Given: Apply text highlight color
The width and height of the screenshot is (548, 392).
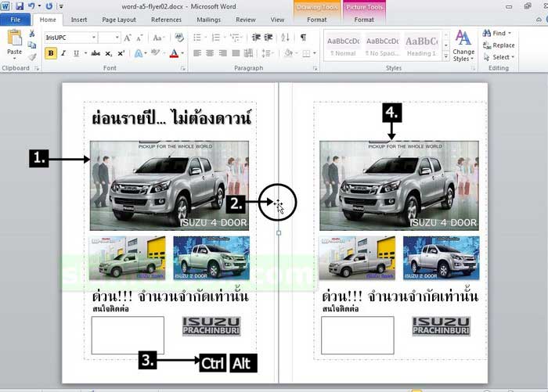Looking at the screenshot, I should [x=155, y=53].
